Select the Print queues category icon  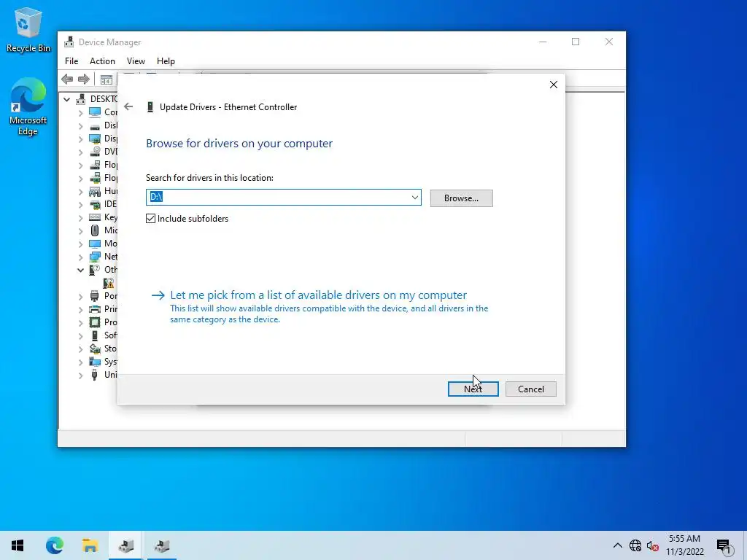tap(95, 309)
